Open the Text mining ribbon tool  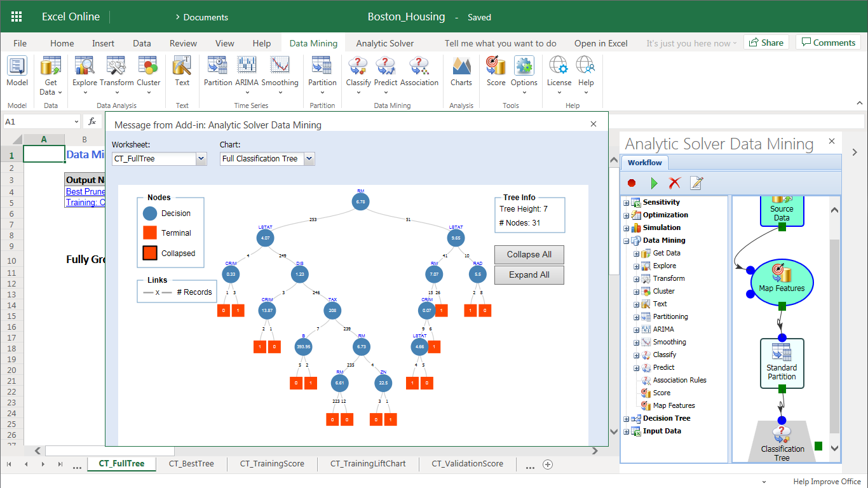pos(182,72)
